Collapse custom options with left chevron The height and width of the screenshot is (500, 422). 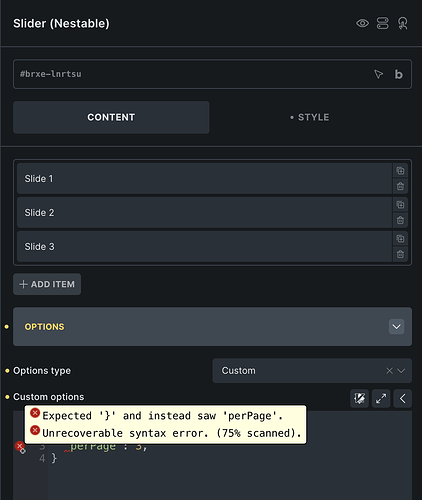pos(403,398)
